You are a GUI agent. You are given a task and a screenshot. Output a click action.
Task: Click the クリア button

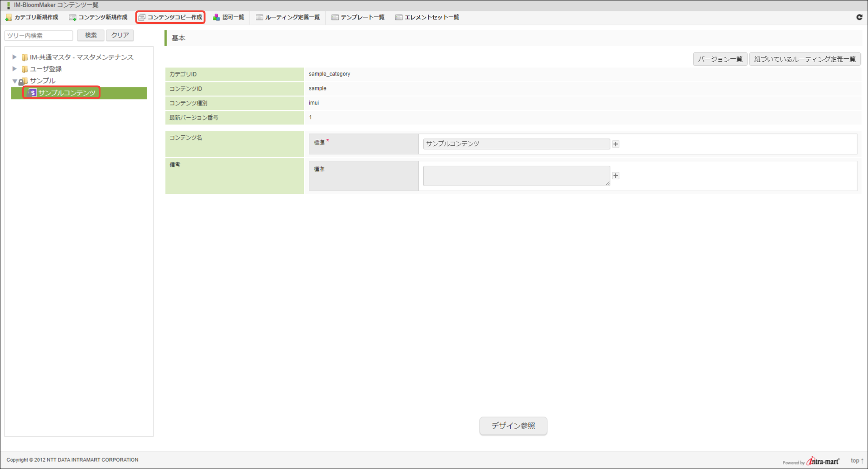(x=120, y=35)
